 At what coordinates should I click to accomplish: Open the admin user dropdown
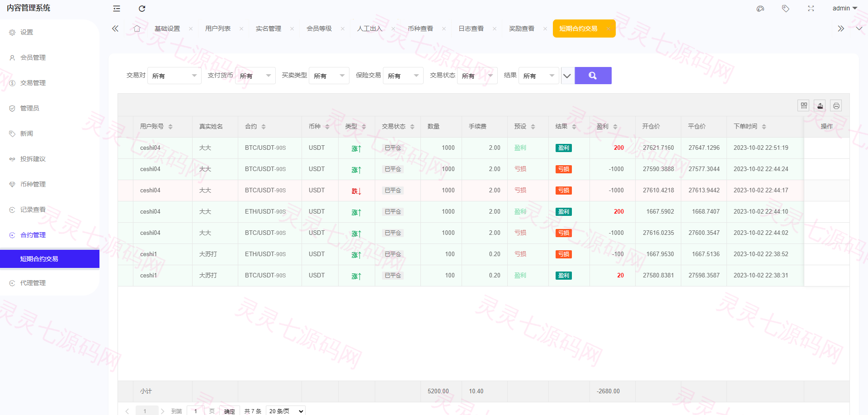[844, 8]
